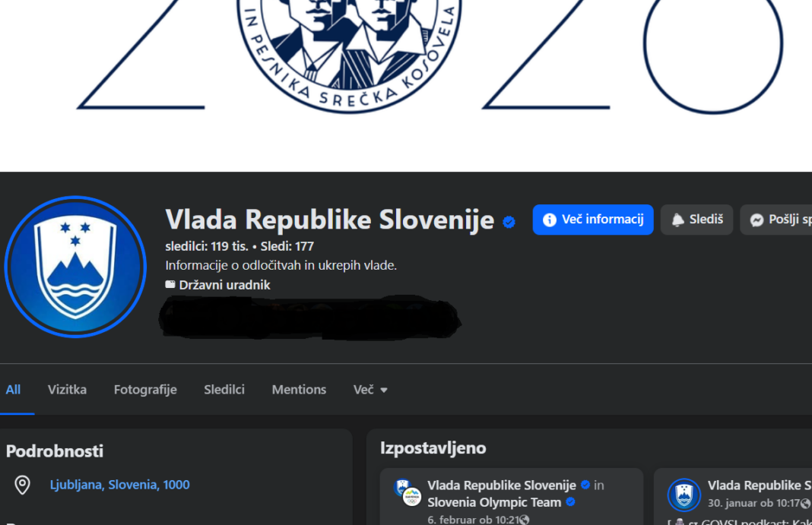Click the location pin icon in Podrobnosti

[x=22, y=485]
